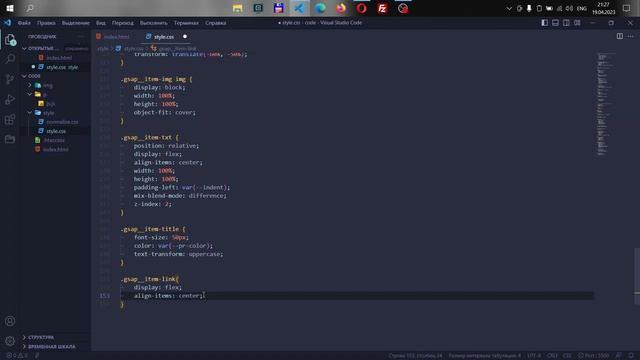Image resolution: width=640 pixels, height=360 pixels.
Task: Open Windows taskbar search
Action: (x=30, y=8)
